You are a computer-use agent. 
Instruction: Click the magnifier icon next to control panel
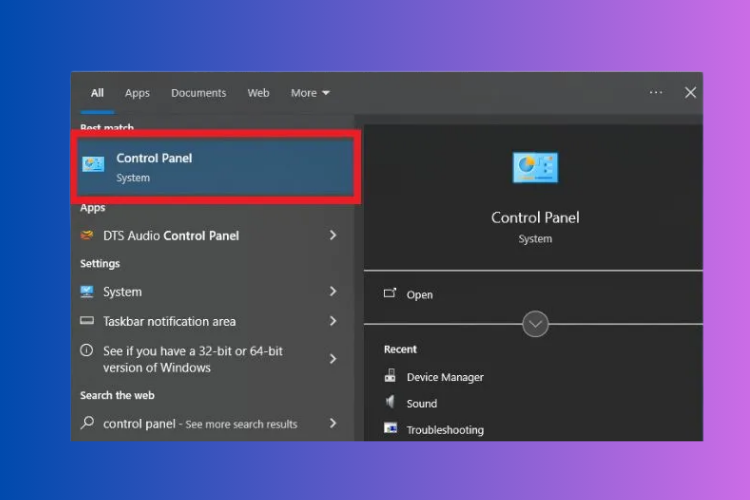(87, 422)
